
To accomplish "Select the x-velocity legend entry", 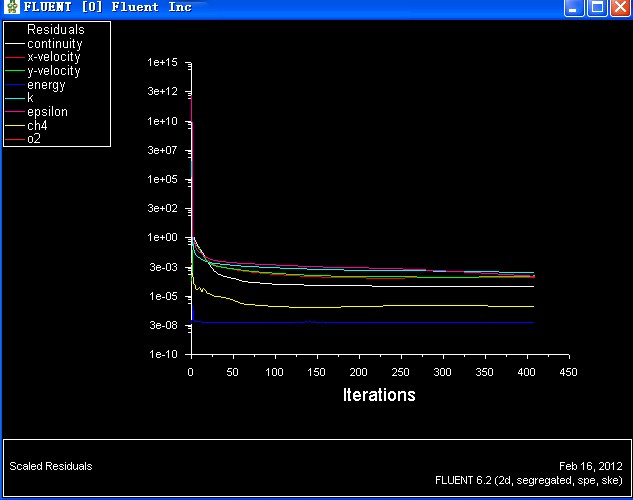I will [53, 58].
